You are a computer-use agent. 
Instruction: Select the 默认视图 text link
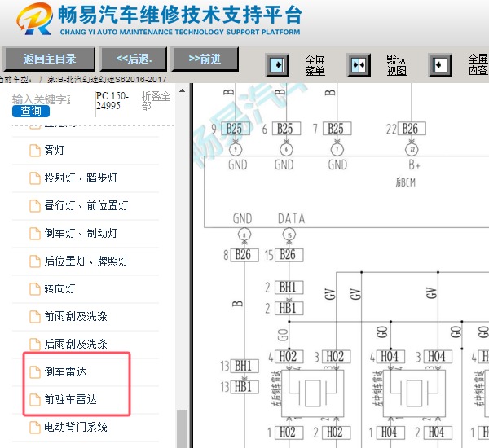(396, 65)
